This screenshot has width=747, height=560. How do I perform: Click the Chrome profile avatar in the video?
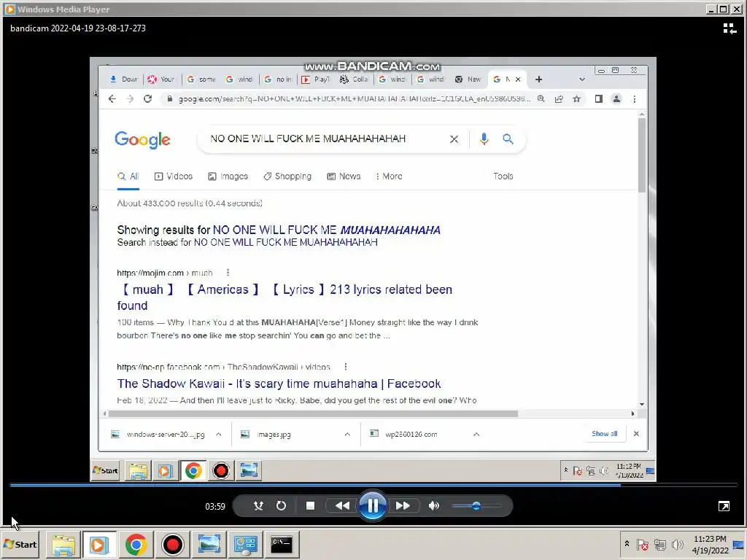(x=616, y=99)
